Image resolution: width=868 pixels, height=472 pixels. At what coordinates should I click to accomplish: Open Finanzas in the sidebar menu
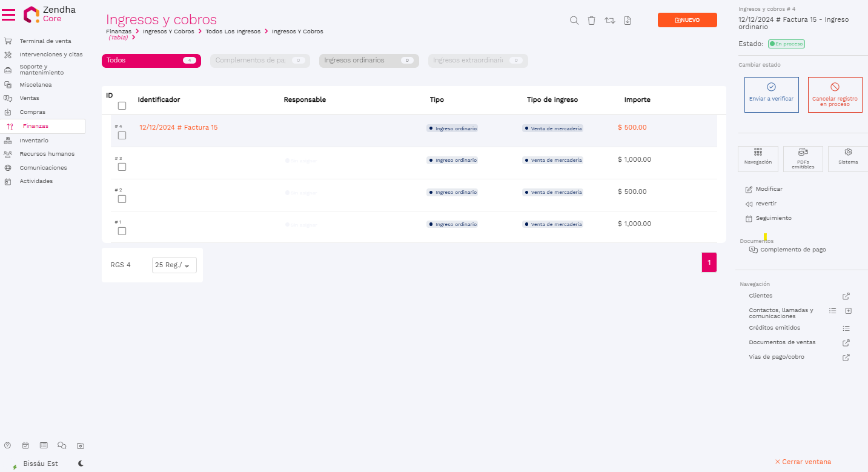(x=35, y=126)
